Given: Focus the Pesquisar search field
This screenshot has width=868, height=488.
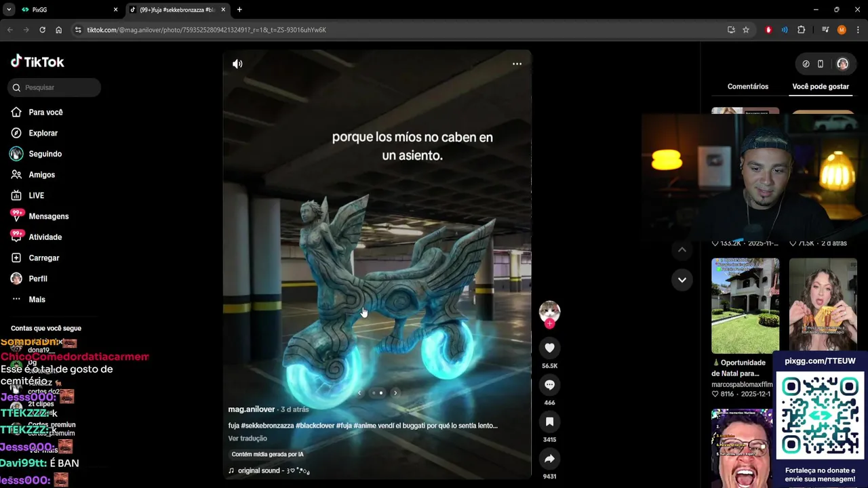Looking at the screenshot, I should click(x=56, y=87).
